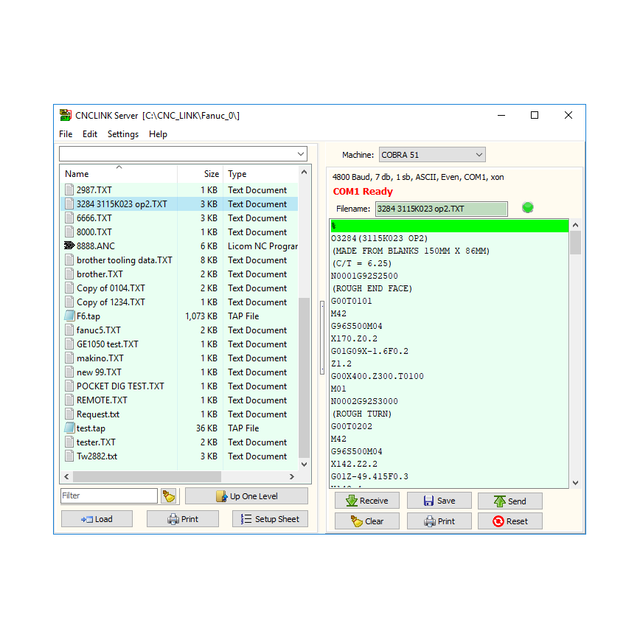This screenshot has width=640, height=640.
Task: Sort file list by Type column
Action: 260,173
